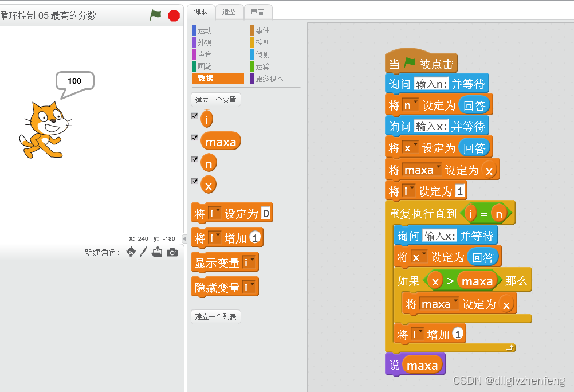Click the 重复执行直到 loop block label
574x392 pixels.
[x=423, y=213]
